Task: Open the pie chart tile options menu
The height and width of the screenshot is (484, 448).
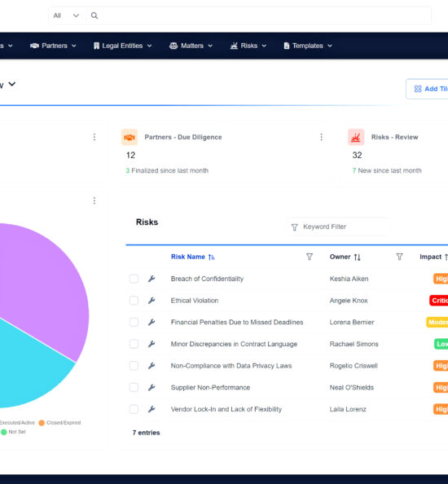Action: [x=94, y=200]
